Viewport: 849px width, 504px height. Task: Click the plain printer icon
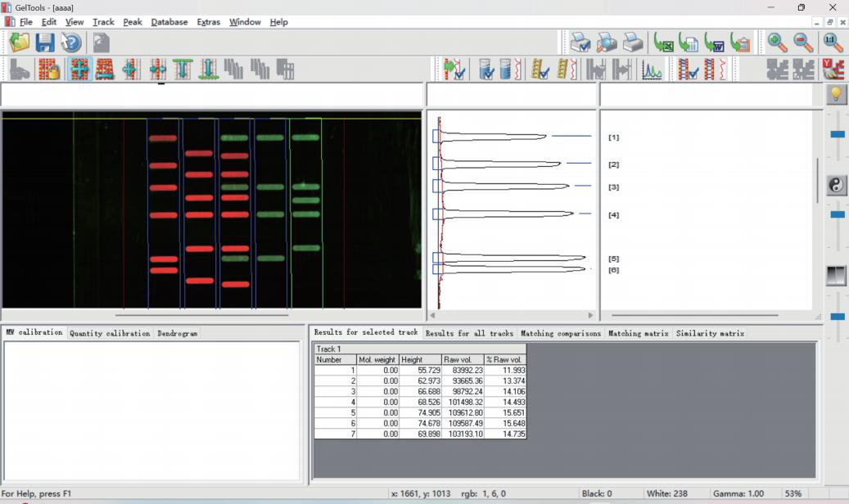633,43
